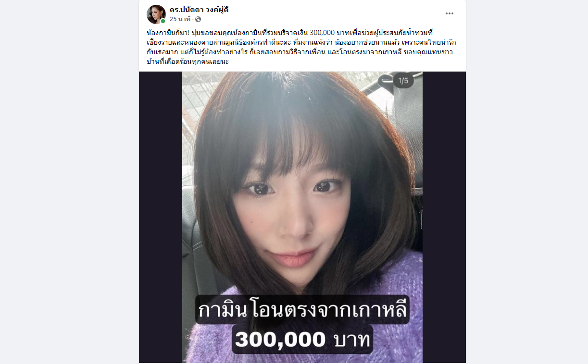
Task: Click the 1/5 photo counter badge
Action: point(403,81)
